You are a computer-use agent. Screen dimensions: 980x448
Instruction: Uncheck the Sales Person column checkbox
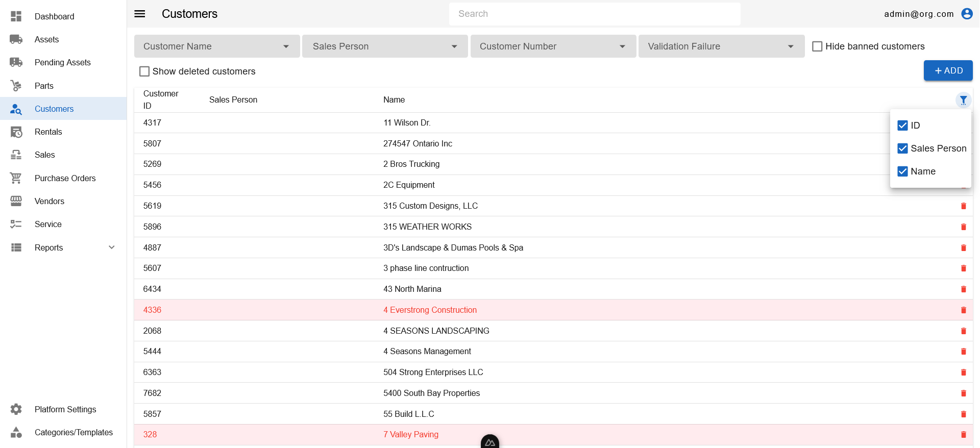pos(902,148)
